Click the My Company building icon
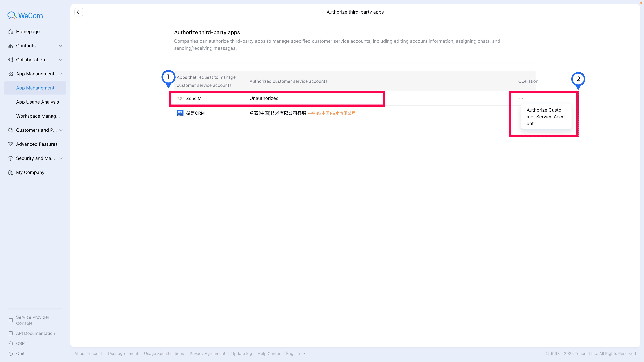Screen dimensions: 644x362 [11, 172]
